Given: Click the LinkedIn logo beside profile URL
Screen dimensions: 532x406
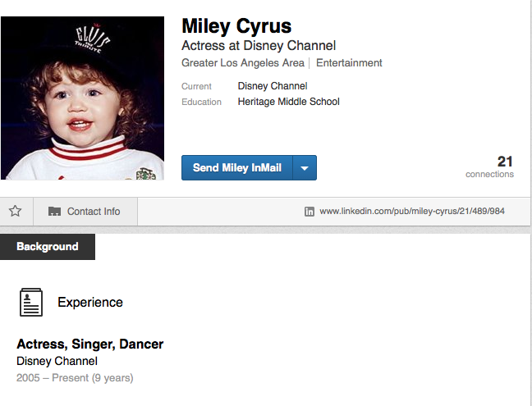Looking at the screenshot, I should coord(310,212).
